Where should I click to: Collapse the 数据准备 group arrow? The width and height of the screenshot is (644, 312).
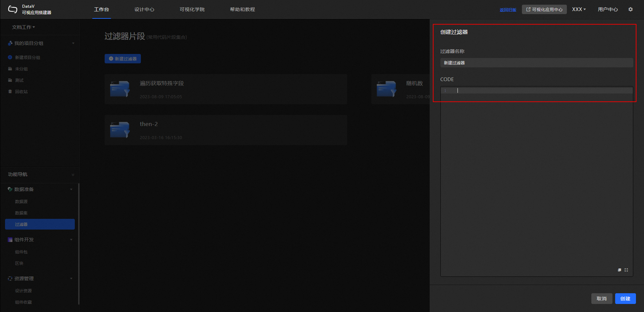71,189
